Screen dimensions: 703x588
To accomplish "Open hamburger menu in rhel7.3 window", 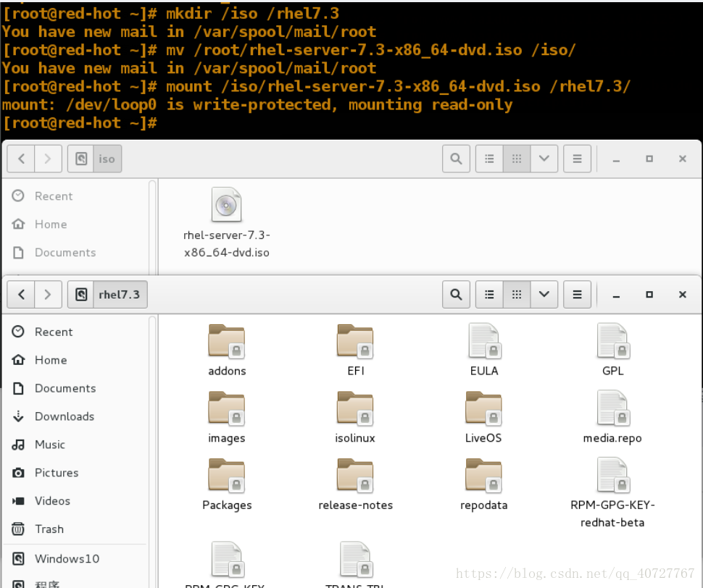I will (x=577, y=294).
